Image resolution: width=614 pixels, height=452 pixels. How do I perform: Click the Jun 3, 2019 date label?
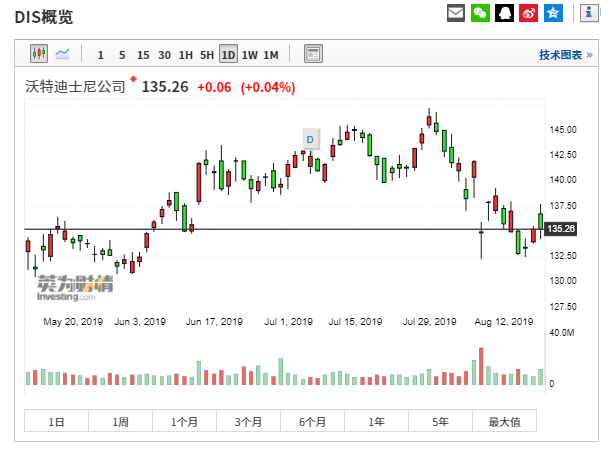pyautogui.click(x=140, y=322)
